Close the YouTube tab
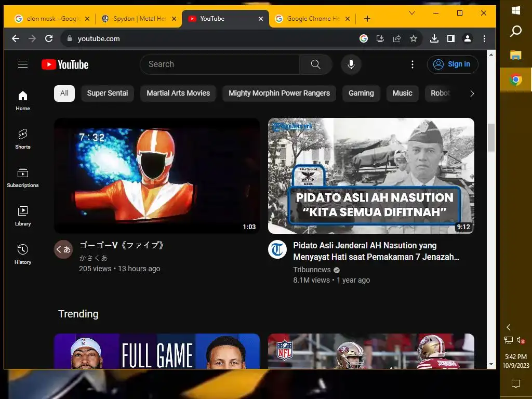Image resolution: width=532 pixels, height=399 pixels. 261,19
